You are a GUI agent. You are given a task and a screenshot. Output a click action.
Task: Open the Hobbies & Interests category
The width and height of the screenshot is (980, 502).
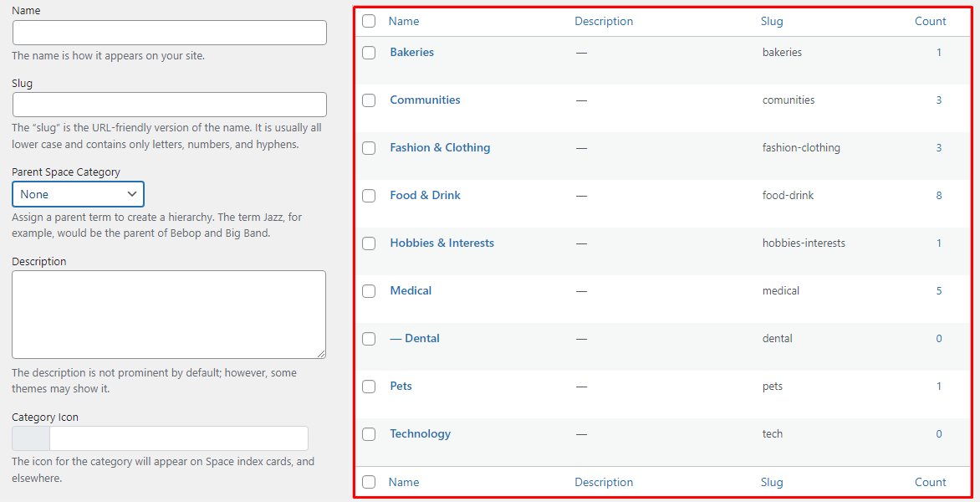coord(442,243)
